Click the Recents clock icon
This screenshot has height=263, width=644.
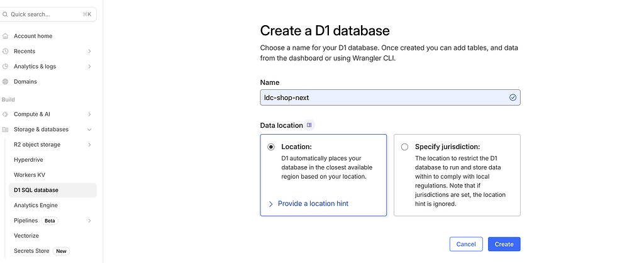(x=5, y=52)
